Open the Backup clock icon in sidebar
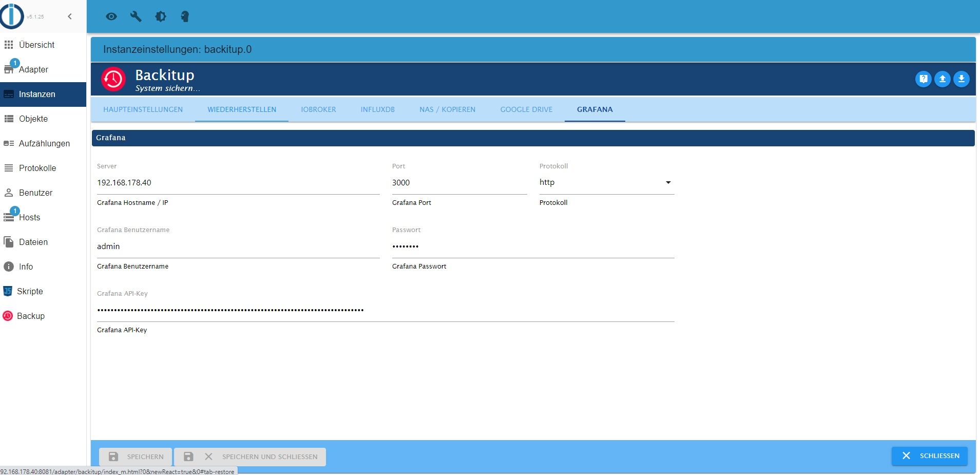The image size is (980, 475). pos(8,316)
